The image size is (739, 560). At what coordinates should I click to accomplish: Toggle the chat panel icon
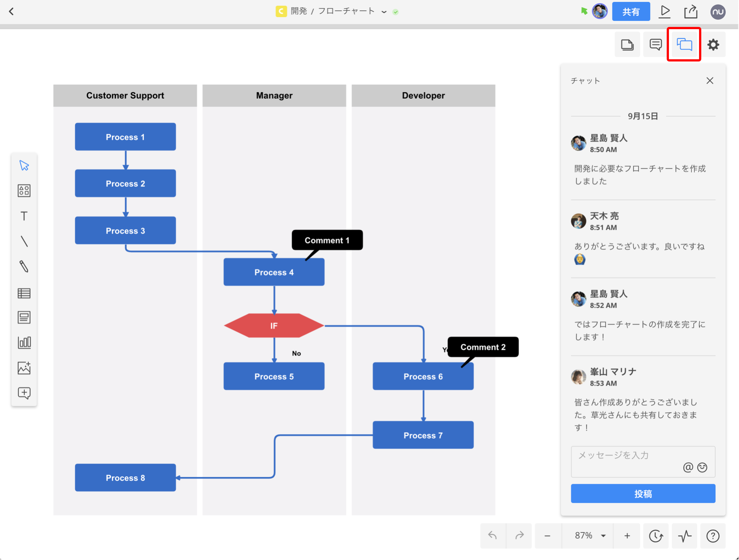coord(684,44)
